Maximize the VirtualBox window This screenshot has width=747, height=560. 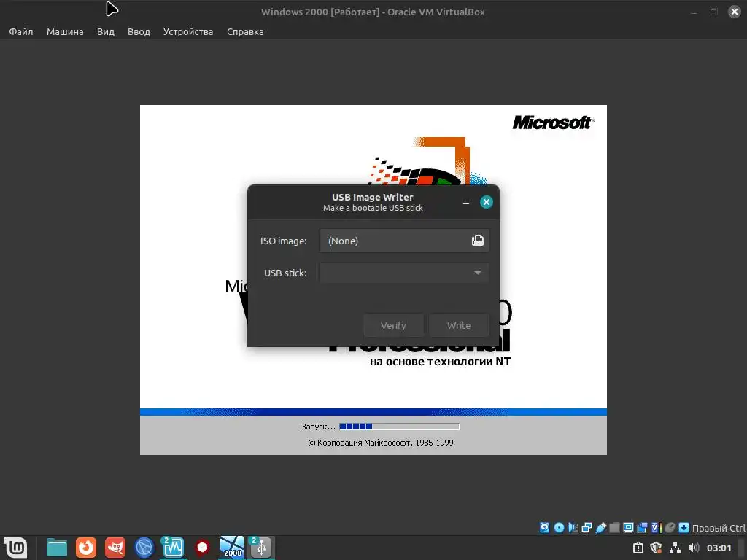coord(713,12)
